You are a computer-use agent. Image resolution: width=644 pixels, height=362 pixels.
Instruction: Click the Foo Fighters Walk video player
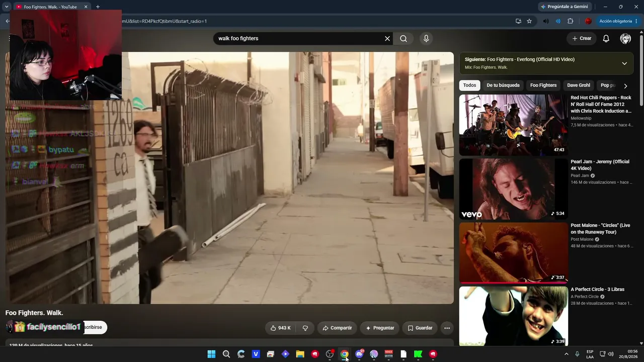point(229,177)
